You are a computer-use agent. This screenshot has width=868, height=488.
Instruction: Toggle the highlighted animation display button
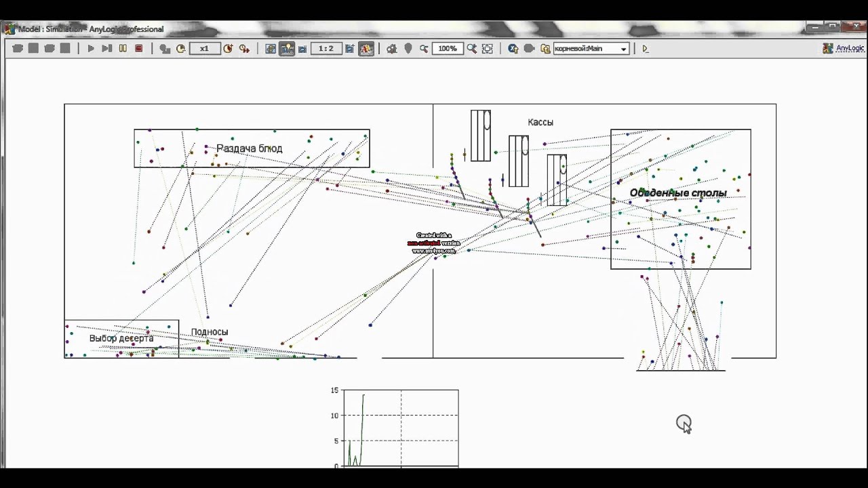[x=287, y=49]
